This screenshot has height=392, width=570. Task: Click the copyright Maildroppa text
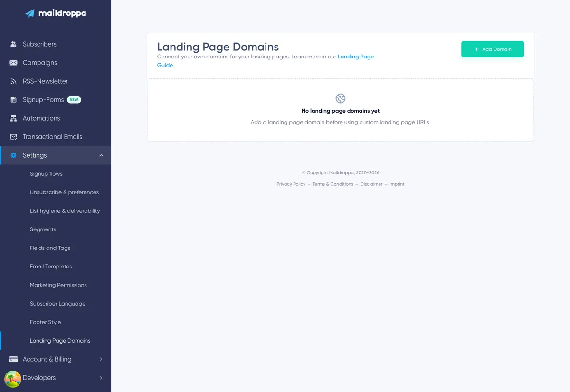[x=341, y=173]
